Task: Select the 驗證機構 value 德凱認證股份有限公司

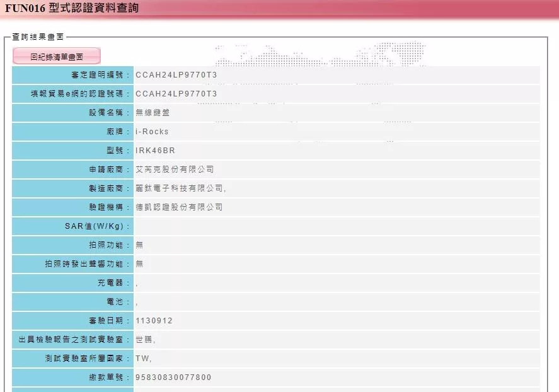Action: (179, 207)
